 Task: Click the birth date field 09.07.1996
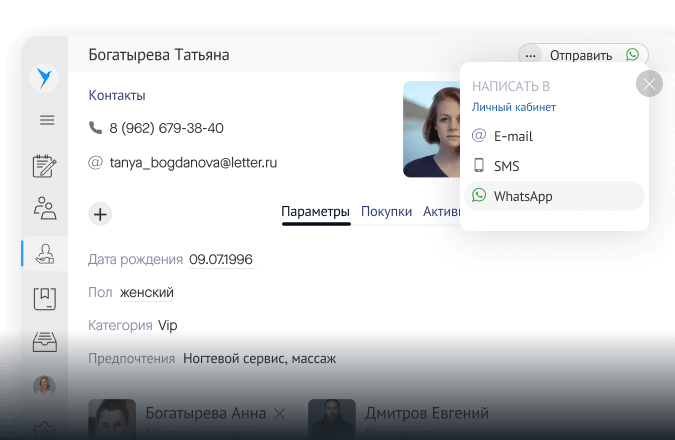[x=221, y=259]
